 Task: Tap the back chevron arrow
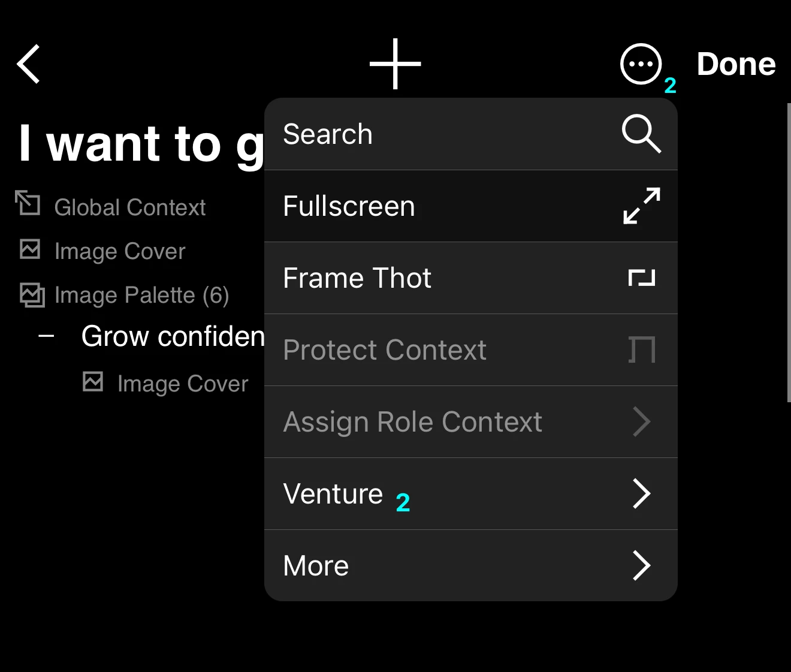pos(28,64)
